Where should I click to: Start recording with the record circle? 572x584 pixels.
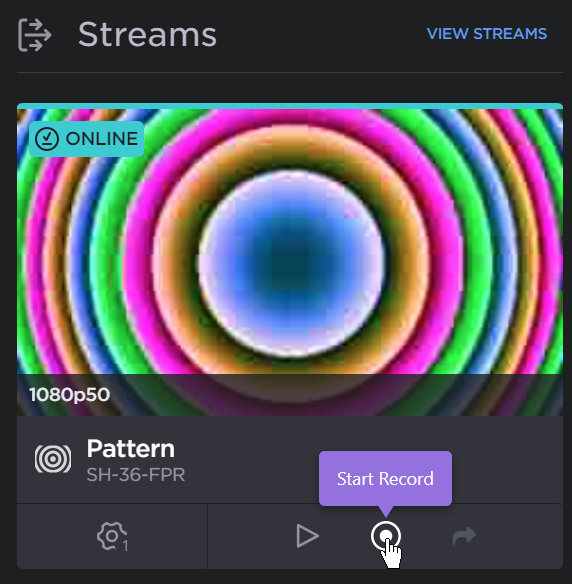(386, 536)
